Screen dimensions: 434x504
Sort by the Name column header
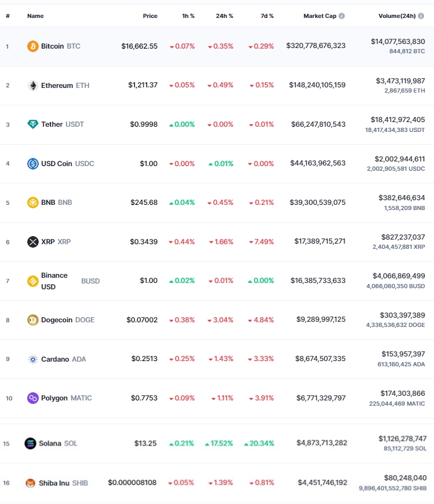[x=35, y=16]
